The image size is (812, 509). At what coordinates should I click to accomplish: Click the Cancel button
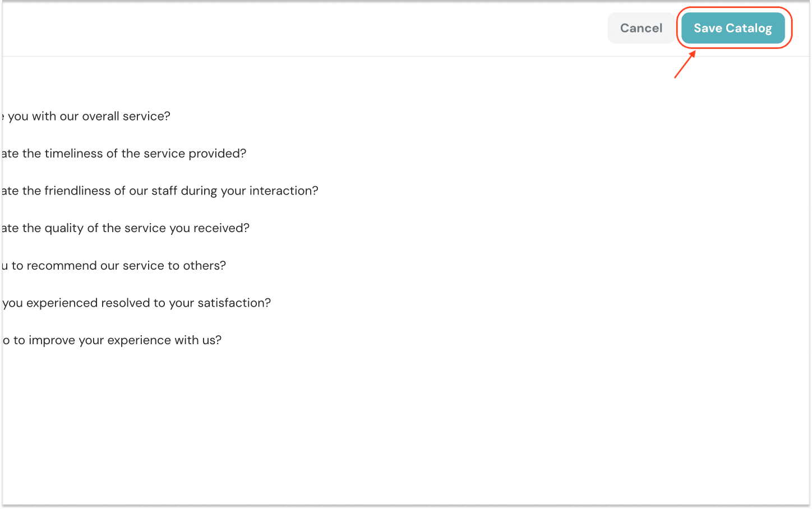click(641, 28)
